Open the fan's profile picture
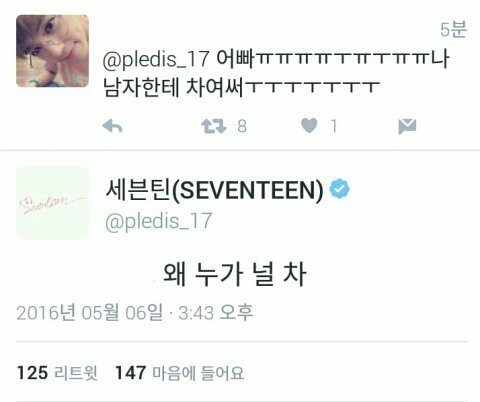Image resolution: width=480 pixels, height=402 pixels. [x=53, y=51]
